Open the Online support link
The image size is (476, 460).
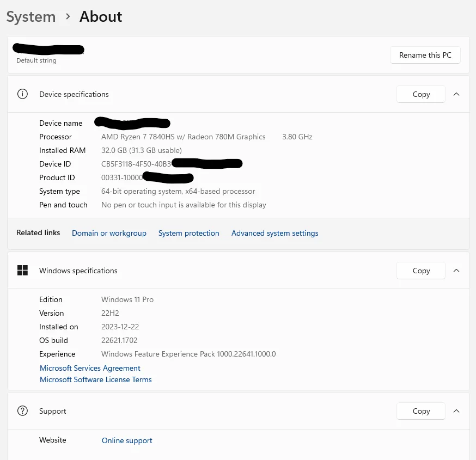[x=127, y=440]
